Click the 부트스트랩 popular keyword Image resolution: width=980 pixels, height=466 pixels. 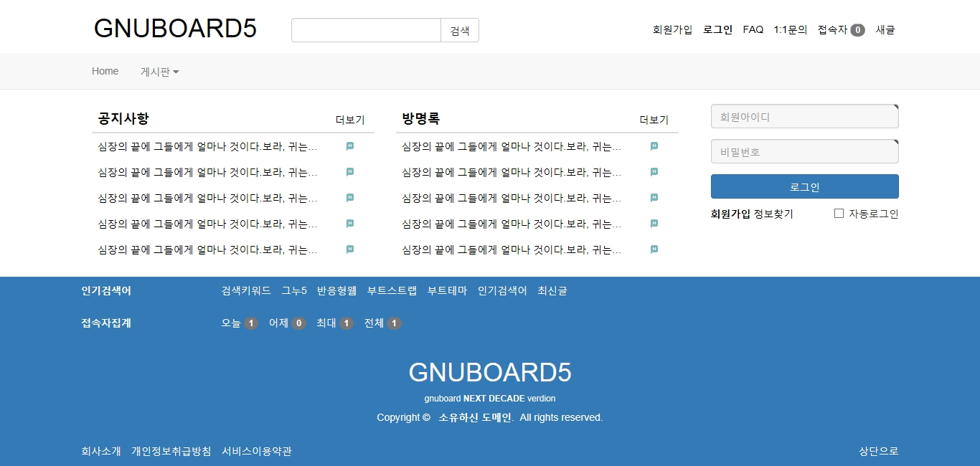(392, 290)
